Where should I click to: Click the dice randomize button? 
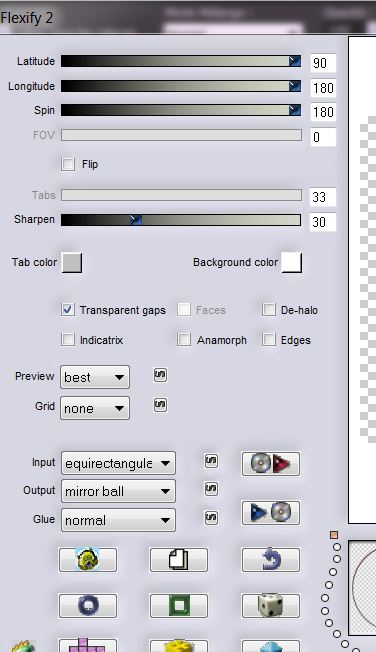pos(270,605)
